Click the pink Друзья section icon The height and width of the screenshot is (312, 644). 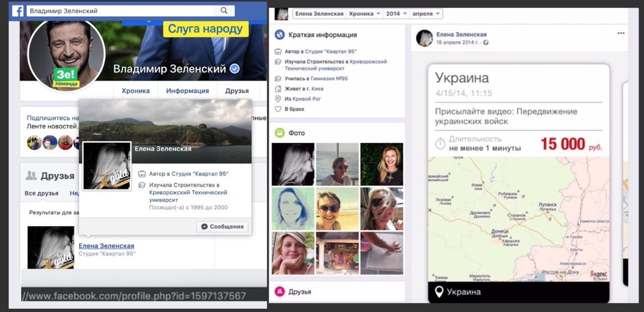point(280,291)
